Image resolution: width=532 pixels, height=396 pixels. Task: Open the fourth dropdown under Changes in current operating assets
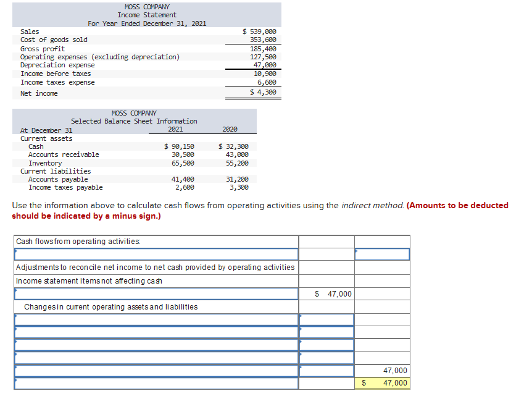coord(156,358)
